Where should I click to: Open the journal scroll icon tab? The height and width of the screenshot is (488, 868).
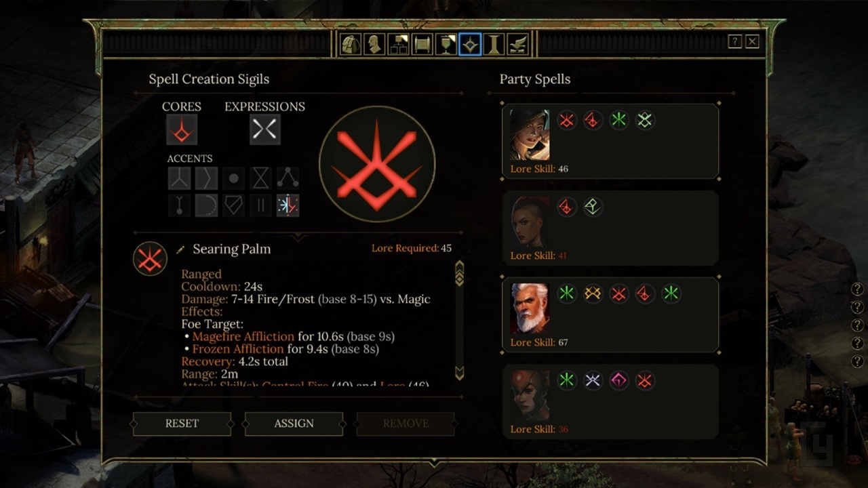click(x=422, y=45)
